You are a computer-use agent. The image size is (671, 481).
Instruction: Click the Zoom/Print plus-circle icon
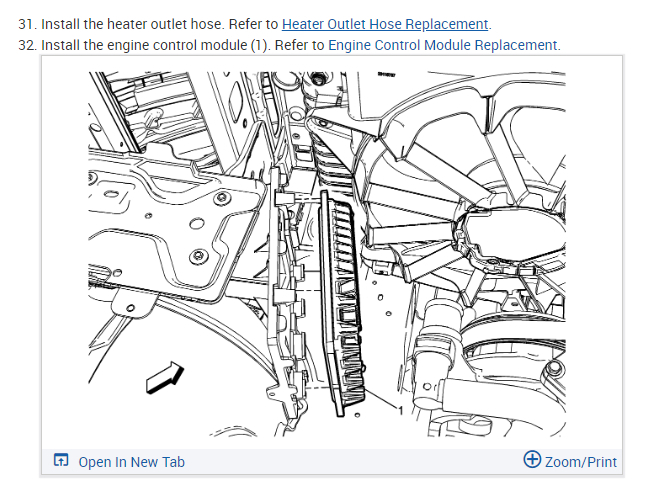coord(532,459)
